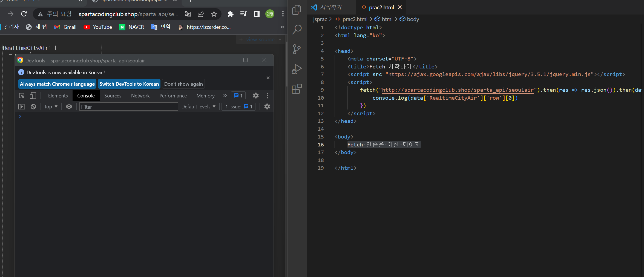Open the issues counter badge in DevTools tab bar
The image size is (644, 277).
click(x=238, y=96)
